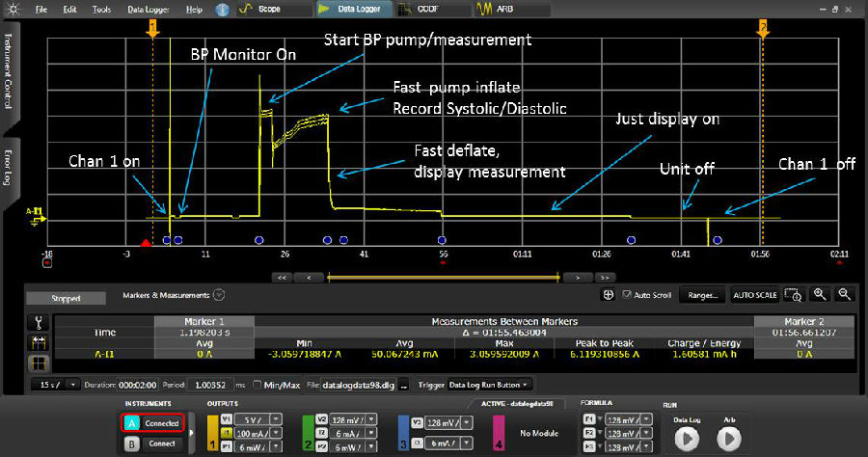Switch to the Scope tab

point(274,9)
